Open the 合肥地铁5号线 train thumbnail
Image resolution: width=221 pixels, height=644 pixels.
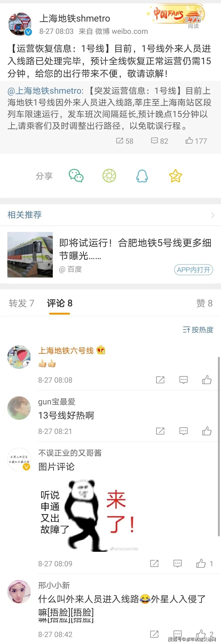pos(30,255)
